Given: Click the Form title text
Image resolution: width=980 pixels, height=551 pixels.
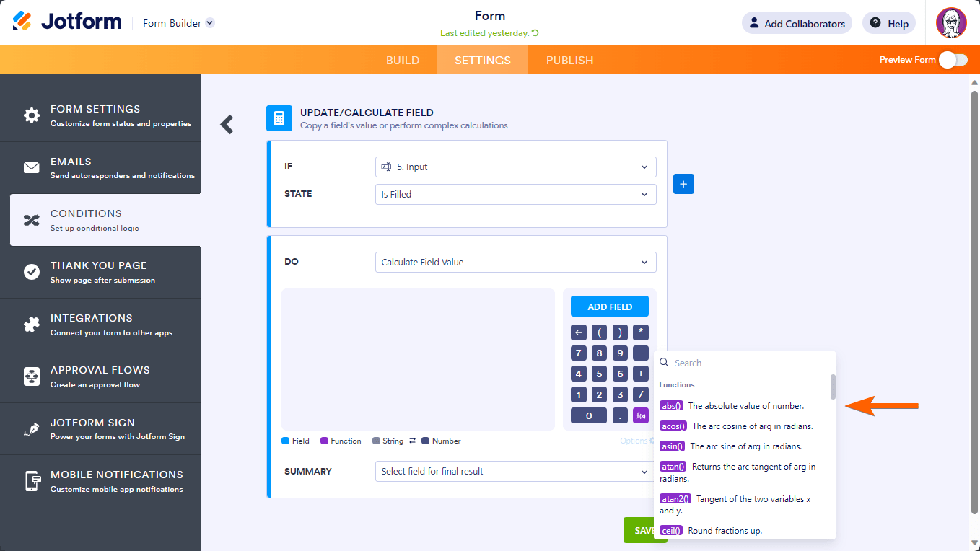Looking at the screenshot, I should pos(490,16).
